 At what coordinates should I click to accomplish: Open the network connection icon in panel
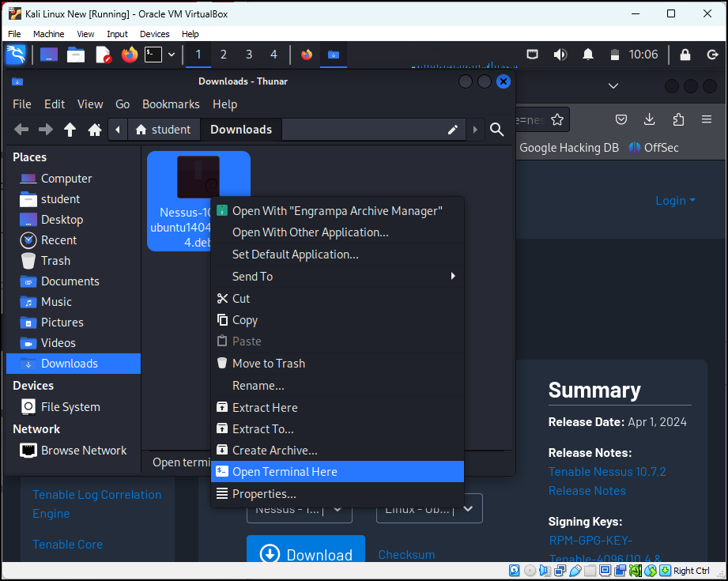pyautogui.click(x=533, y=55)
